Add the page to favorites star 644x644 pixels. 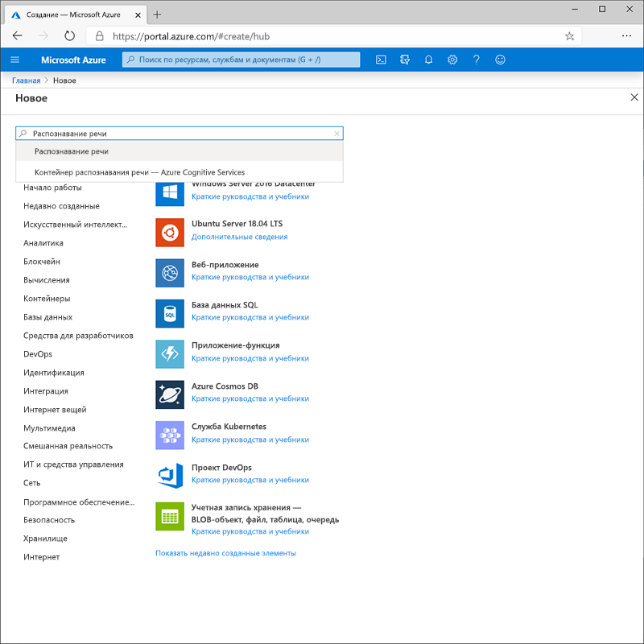[569, 36]
